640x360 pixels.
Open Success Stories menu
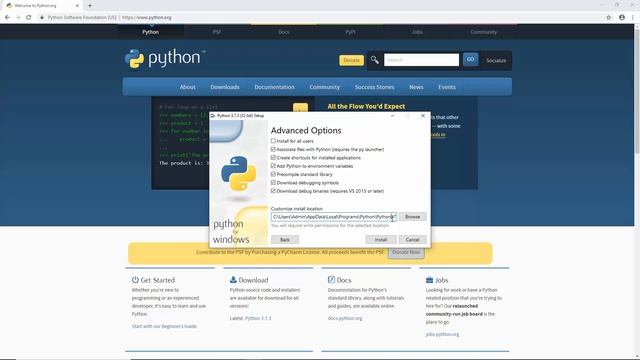pyautogui.click(x=374, y=87)
